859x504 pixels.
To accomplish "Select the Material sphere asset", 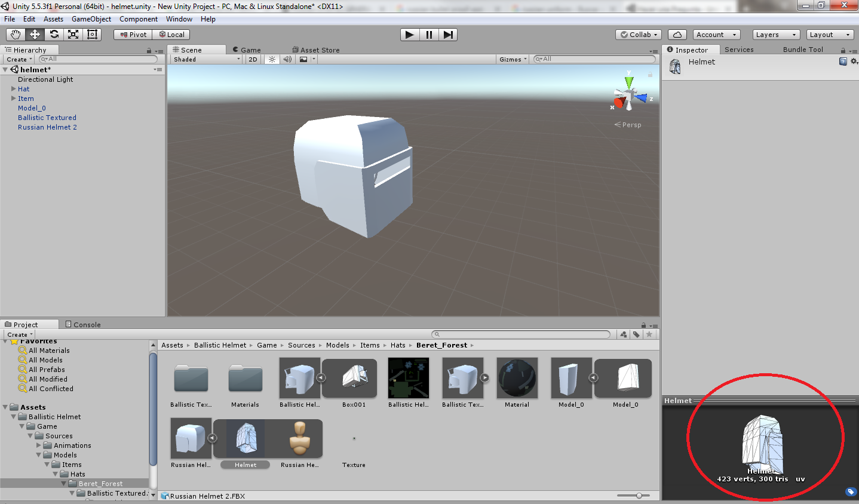I will [x=517, y=377].
